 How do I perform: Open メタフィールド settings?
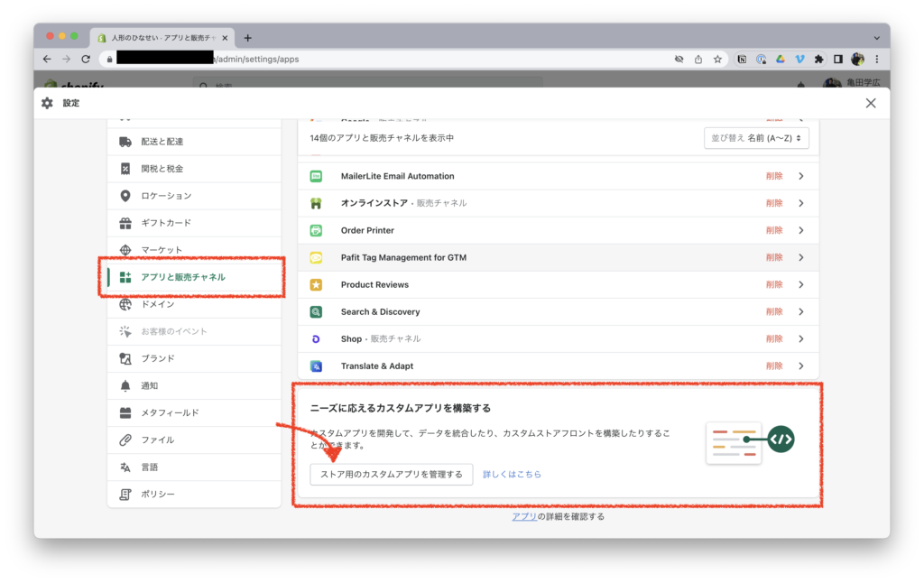point(195,412)
